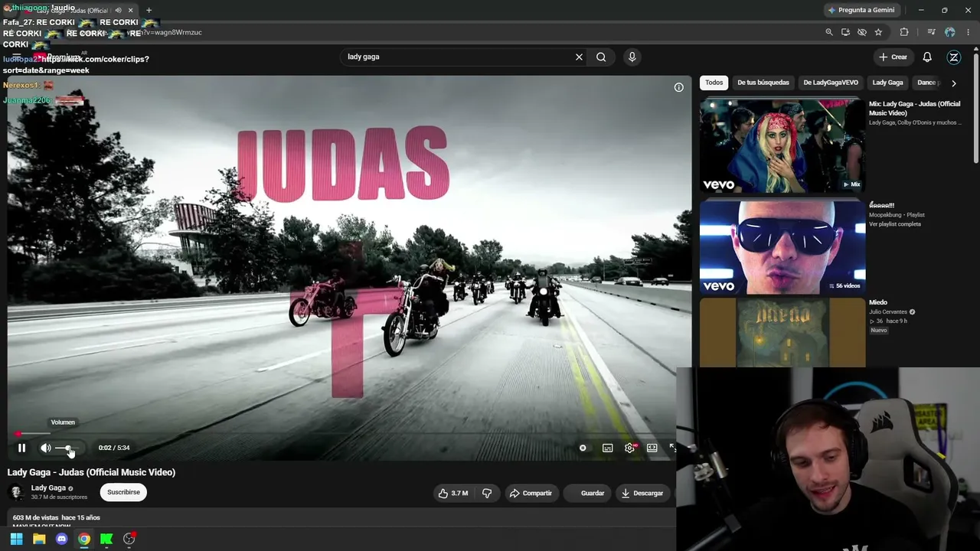Switch to theater mode view
The height and width of the screenshot is (551, 980).
[x=652, y=448]
